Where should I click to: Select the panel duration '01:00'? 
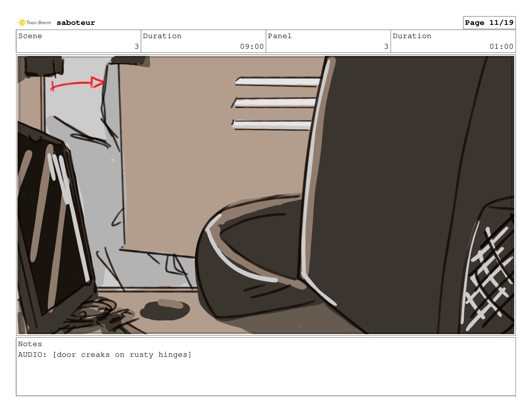501,46
